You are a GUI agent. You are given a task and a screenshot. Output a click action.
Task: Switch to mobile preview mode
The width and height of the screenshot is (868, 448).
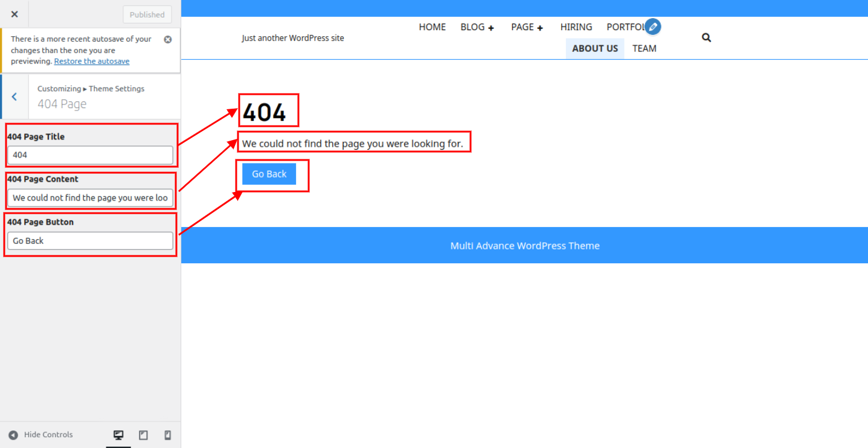tap(168, 435)
